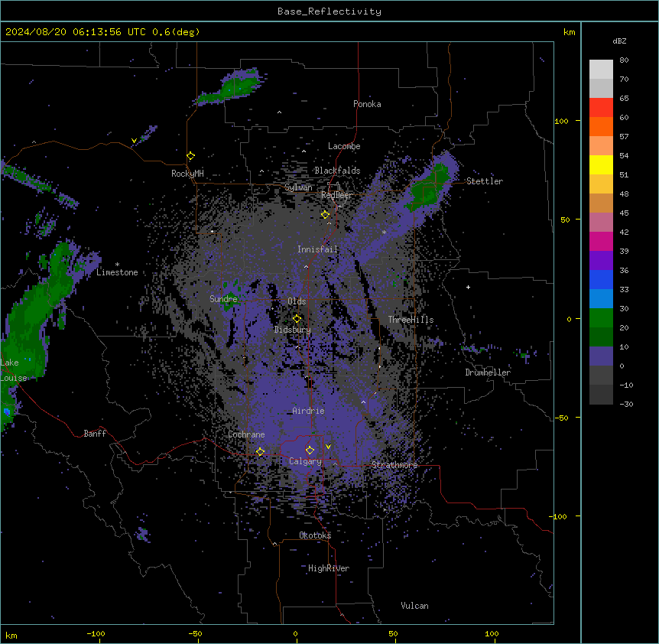Click the Sylvan label
This screenshot has height=644, width=659.
click(x=298, y=187)
